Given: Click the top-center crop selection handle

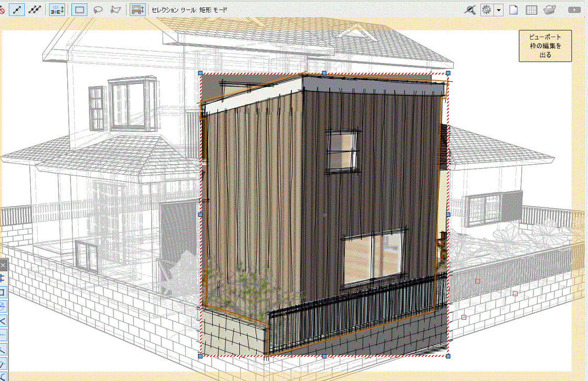Looking at the screenshot, I should click(x=324, y=73).
